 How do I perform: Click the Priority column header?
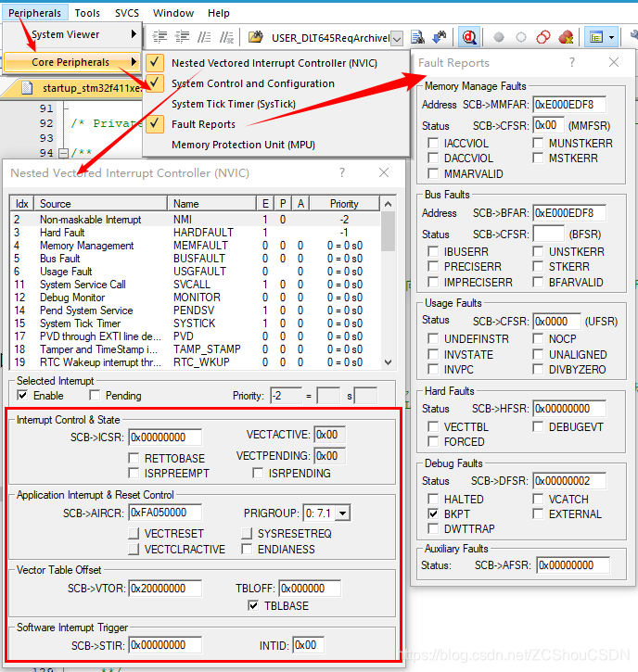tap(344, 204)
